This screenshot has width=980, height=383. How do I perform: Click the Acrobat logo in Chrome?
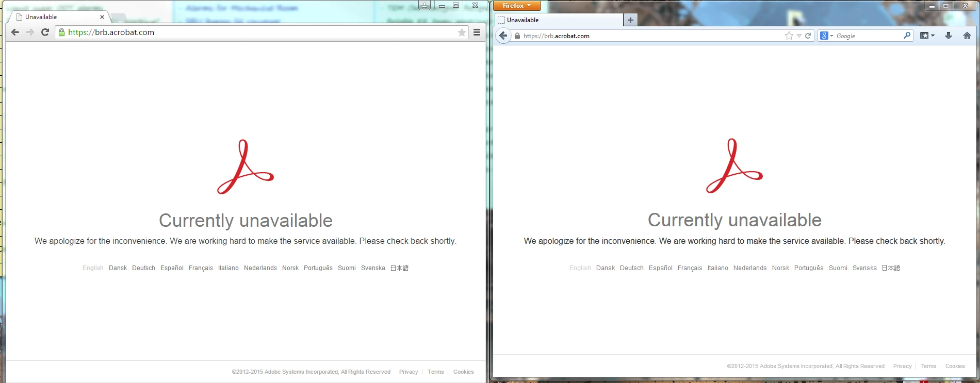click(246, 166)
